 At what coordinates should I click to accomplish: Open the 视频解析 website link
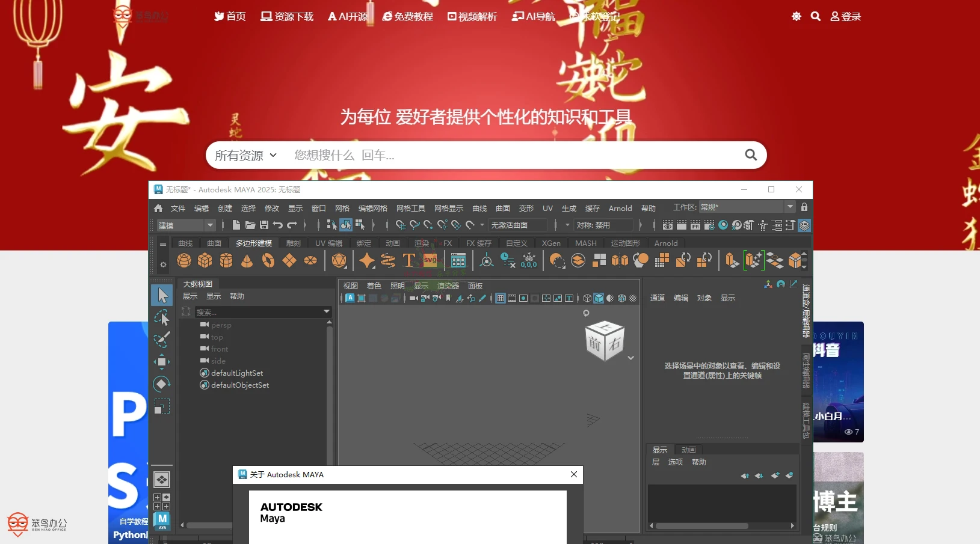[x=472, y=16]
